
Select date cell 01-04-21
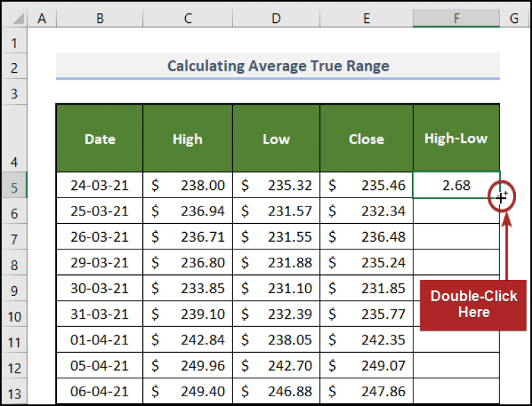click(x=100, y=339)
